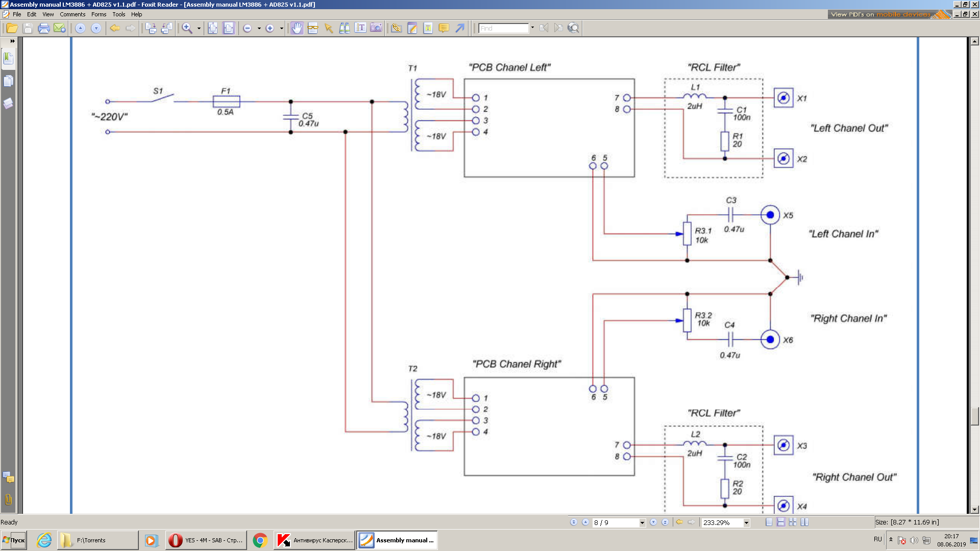
Task: Email the document with the envelope icon
Action: 60,28
